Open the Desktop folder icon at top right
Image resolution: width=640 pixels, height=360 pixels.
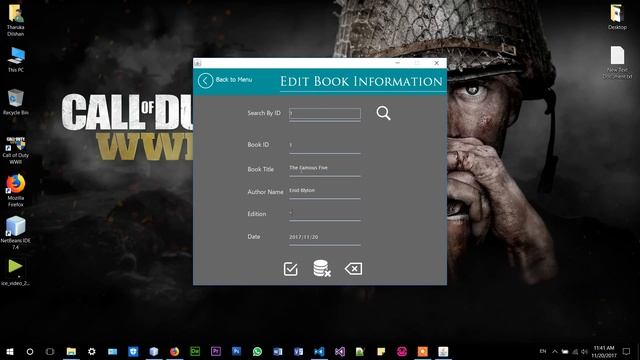coord(617,17)
